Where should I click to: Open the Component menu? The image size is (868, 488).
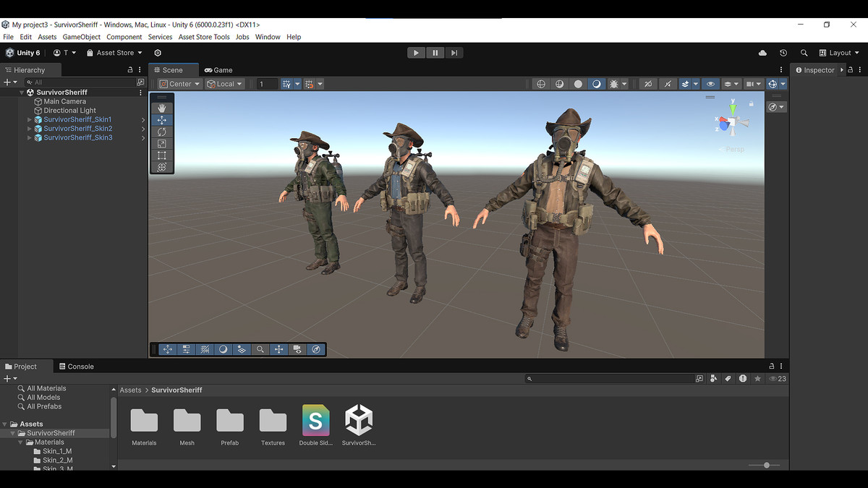click(x=124, y=37)
